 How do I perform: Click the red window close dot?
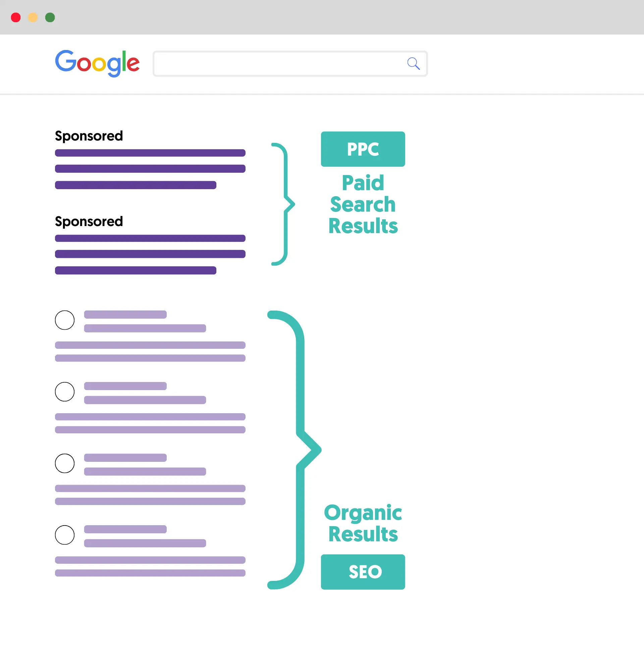click(x=16, y=17)
